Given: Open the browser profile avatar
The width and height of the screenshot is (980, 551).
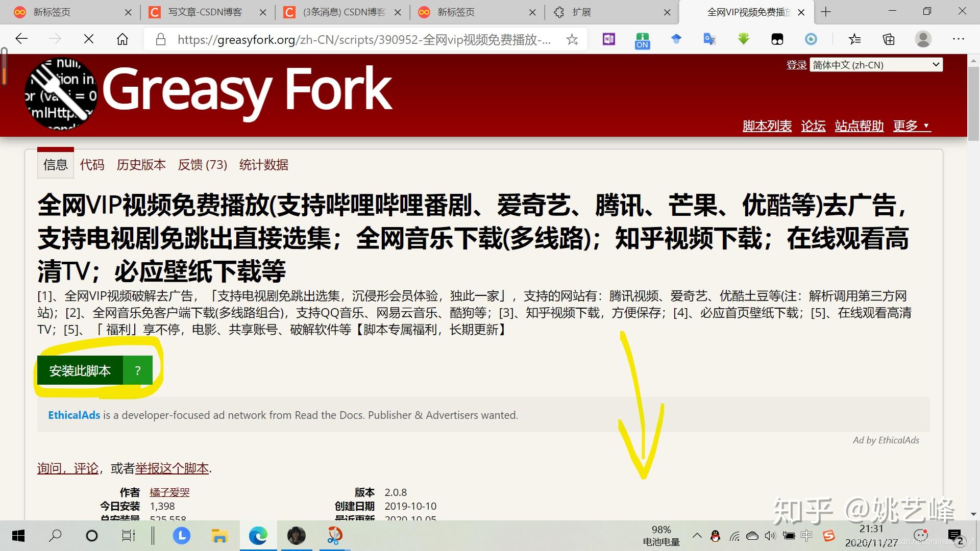Looking at the screenshot, I should (923, 39).
